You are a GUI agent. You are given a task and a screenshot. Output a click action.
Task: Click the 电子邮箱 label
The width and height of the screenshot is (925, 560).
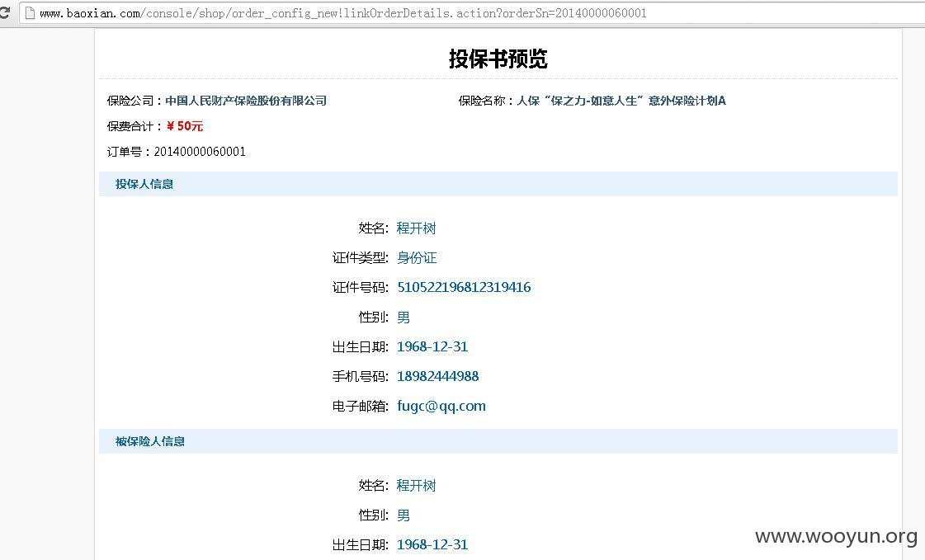360,406
